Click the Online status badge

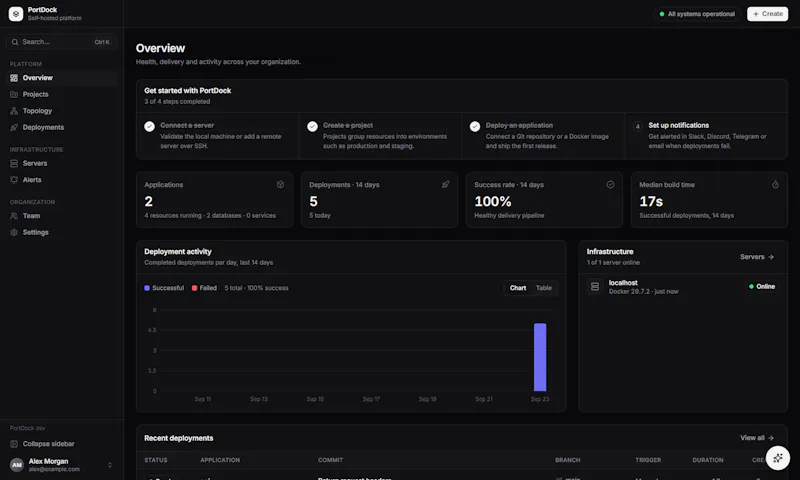click(762, 286)
